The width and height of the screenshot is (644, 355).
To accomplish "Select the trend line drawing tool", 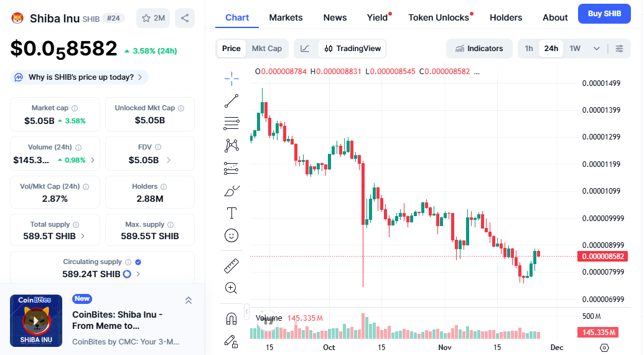I will point(231,101).
